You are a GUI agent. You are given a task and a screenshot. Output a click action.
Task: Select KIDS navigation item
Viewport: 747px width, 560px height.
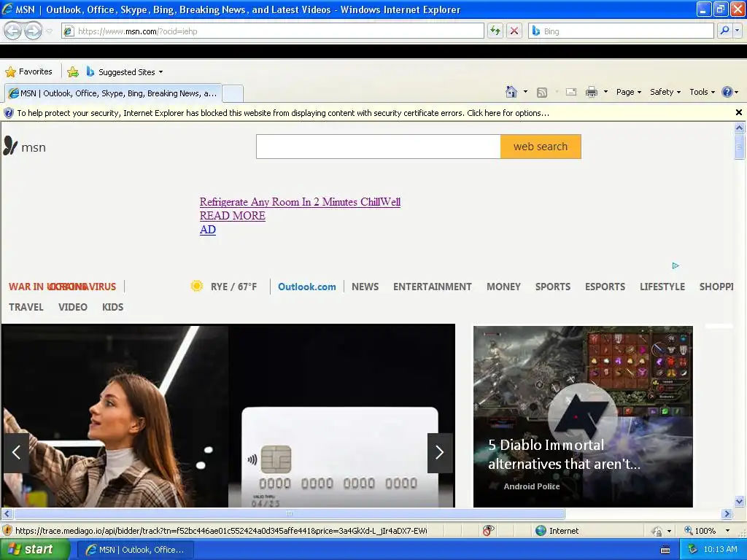pos(112,307)
